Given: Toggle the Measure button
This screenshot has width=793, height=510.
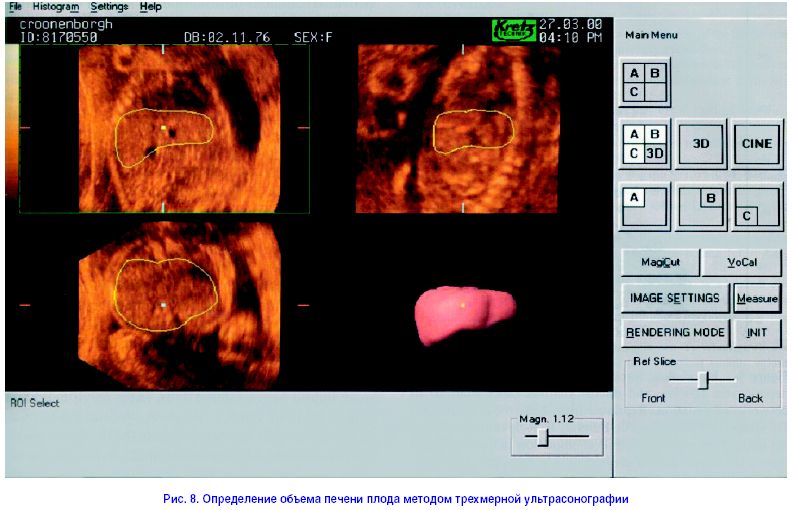Looking at the screenshot, I should pos(757,298).
